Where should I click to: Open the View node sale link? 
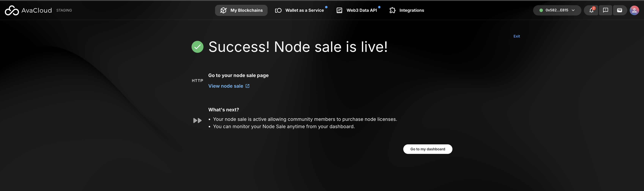coord(225,86)
